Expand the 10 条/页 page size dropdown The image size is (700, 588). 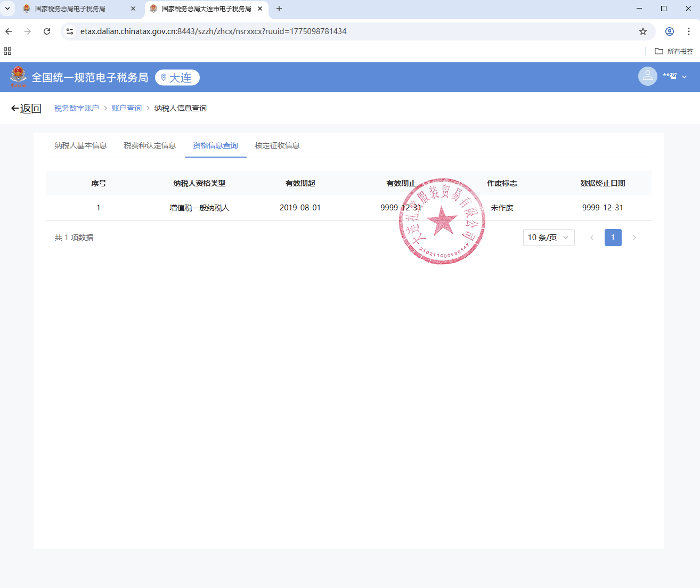(548, 238)
